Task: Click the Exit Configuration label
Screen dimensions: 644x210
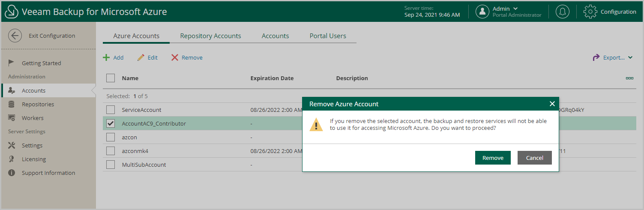Action: point(52,36)
